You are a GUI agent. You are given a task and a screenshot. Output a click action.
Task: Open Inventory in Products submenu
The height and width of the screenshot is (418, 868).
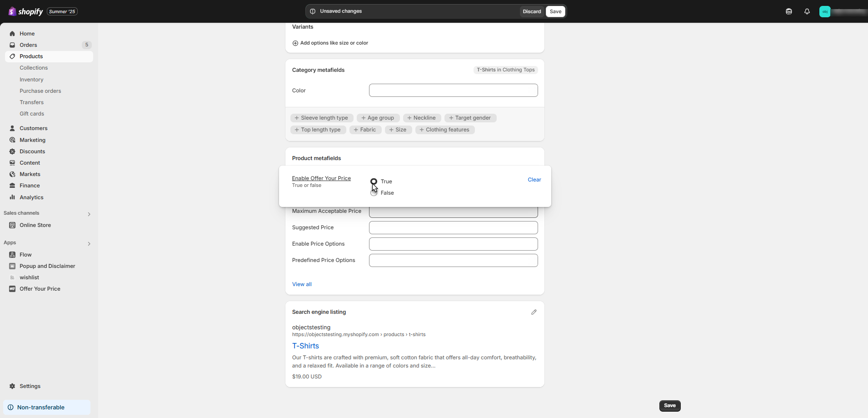point(31,80)
